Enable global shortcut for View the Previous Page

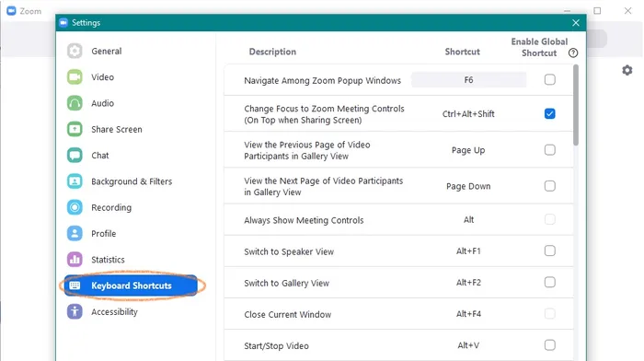[x=549, y=150]
